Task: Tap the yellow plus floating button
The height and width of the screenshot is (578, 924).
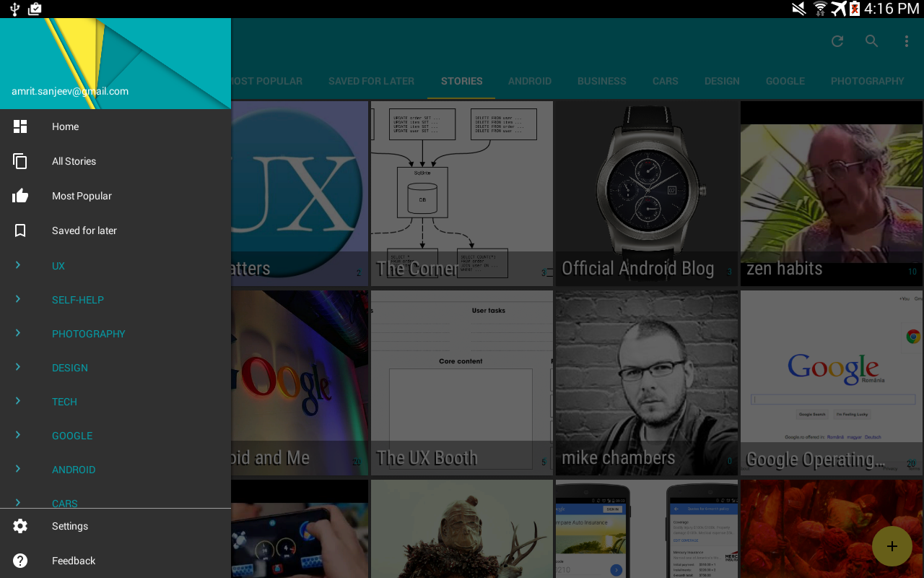Action: (892, 546)
